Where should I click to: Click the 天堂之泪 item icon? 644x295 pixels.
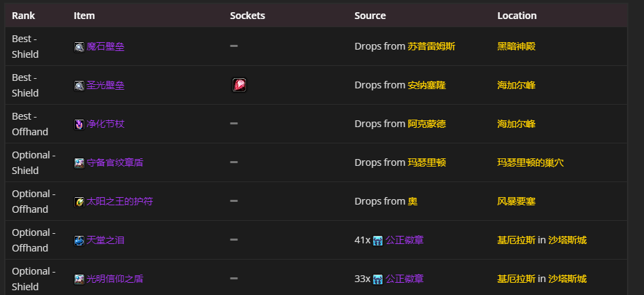(x=79, y=241)
